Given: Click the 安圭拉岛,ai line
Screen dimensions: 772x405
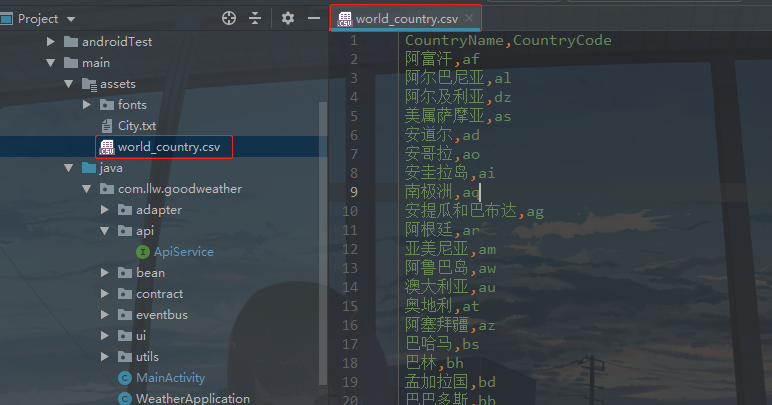Looking at the screenshot, I should click(x=450, y=173).
